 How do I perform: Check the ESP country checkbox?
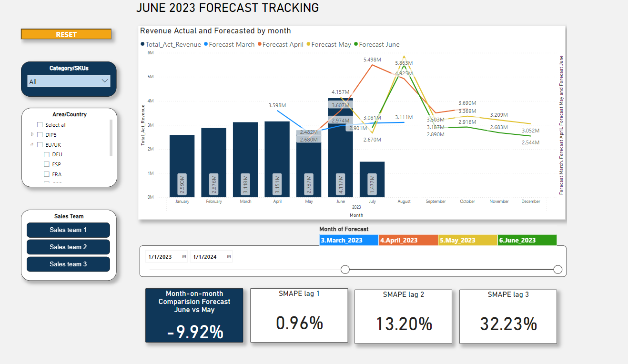point(47,164)
